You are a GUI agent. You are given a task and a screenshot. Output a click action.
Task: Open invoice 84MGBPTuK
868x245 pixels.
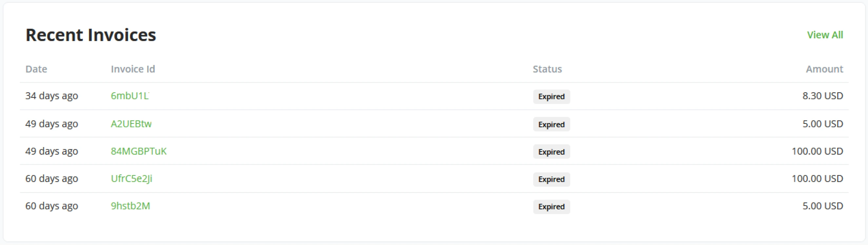(x=138, y=151)
